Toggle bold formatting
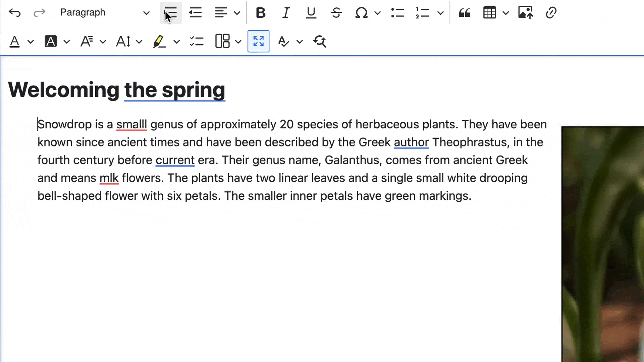The image size is (644, 362). click(x=261, y=13)
